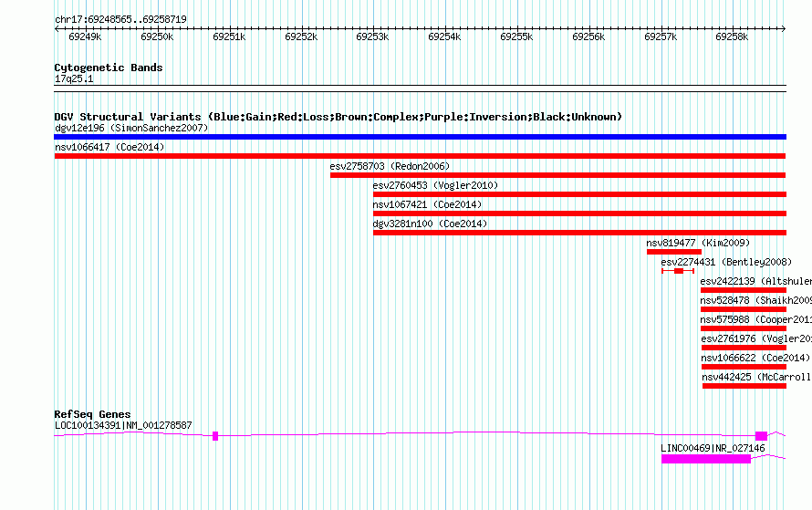Click the red bar under nsv528478
The width and height of the screenshot is (812, 510).
pos(744,309)
